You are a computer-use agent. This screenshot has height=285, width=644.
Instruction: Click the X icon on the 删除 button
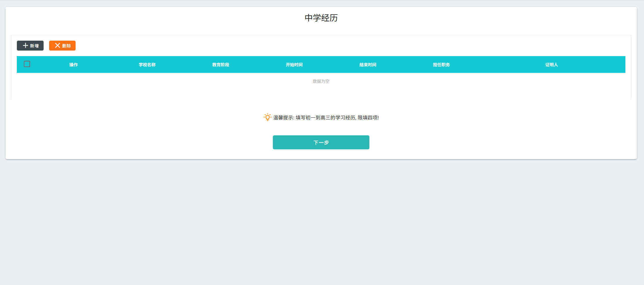click(58, 46)
